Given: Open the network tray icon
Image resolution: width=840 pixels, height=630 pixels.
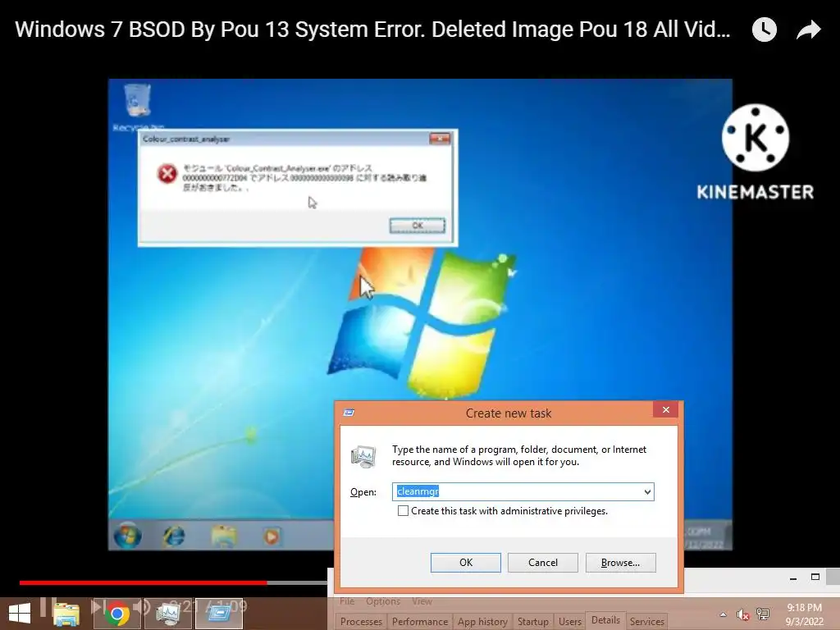Looking at the screenshot, I should coord(763,614).
